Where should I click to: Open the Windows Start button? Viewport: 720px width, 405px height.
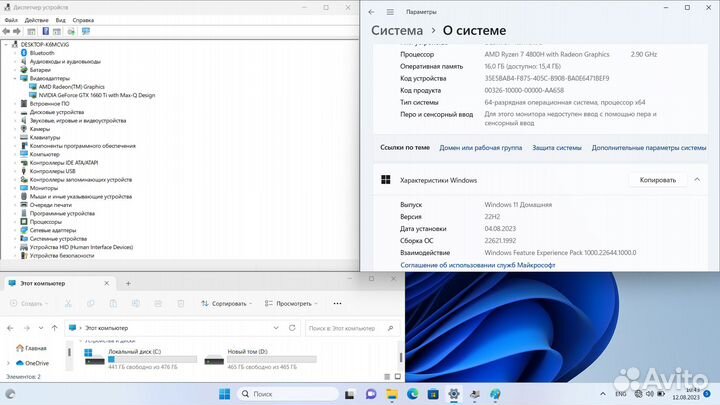point(225,394)
